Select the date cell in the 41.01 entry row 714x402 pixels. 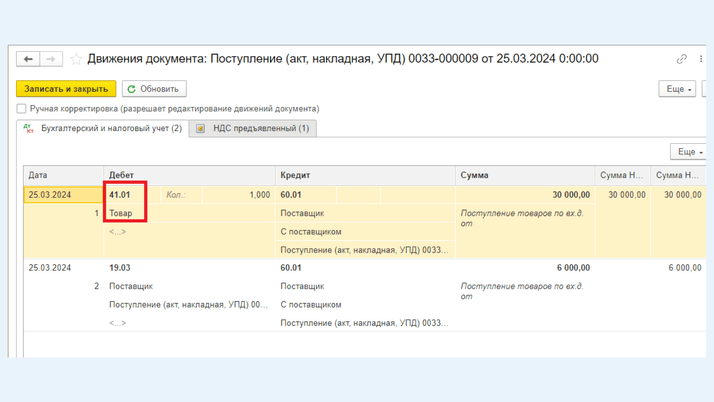point(63,195)
